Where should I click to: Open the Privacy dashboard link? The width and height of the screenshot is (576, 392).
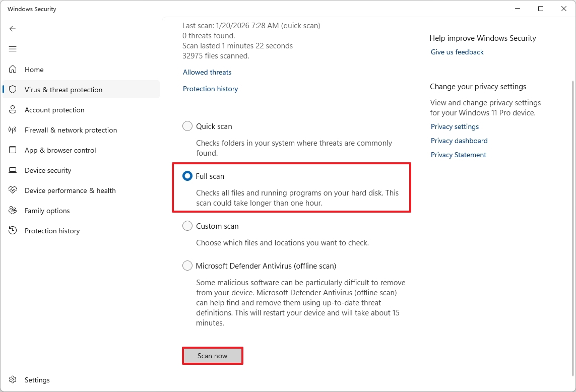(x=459, y=141)
